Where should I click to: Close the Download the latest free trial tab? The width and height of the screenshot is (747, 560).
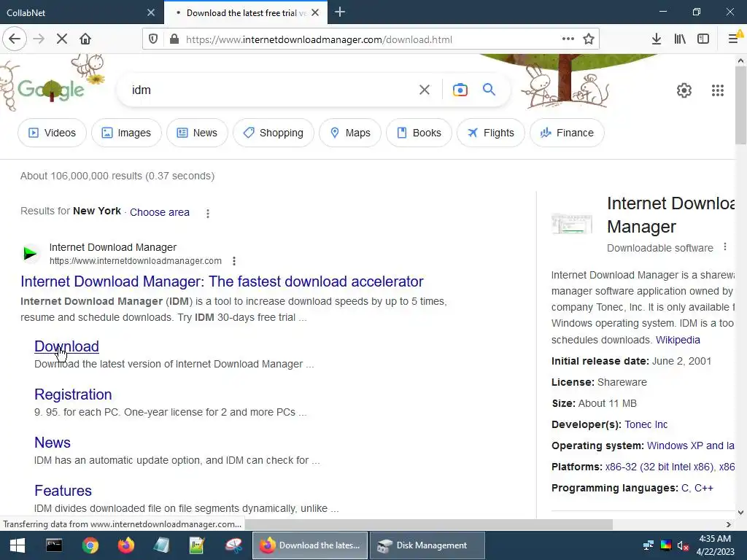click(315, 12)
